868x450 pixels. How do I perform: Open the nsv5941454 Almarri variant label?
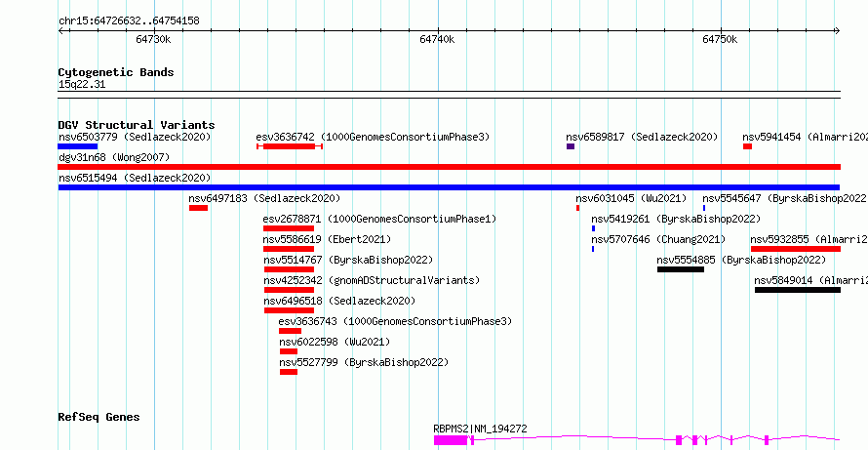tap(805, 137)
